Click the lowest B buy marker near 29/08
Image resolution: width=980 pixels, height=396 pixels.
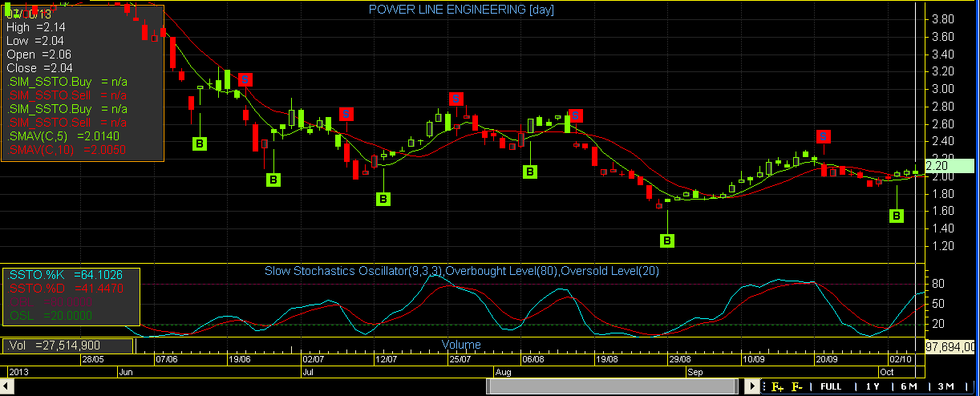[x=667, y=240]
